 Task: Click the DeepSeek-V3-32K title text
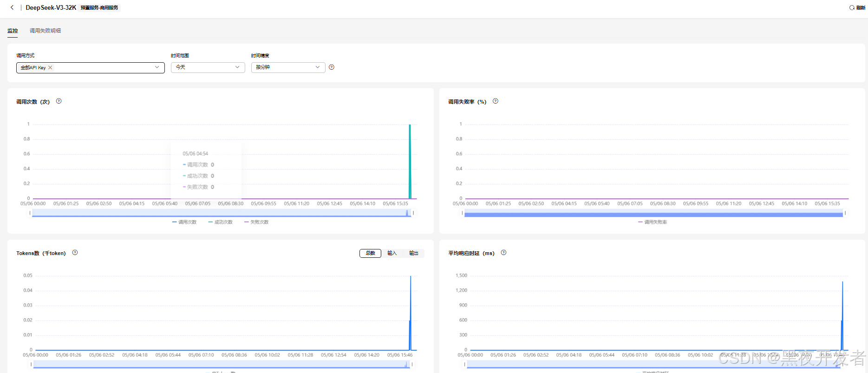tap(51, 7)
